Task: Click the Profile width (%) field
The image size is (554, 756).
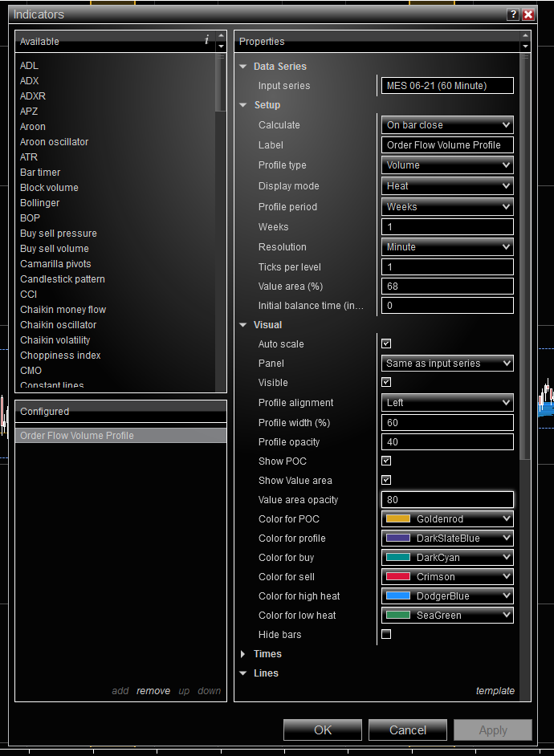Action: 447,422
